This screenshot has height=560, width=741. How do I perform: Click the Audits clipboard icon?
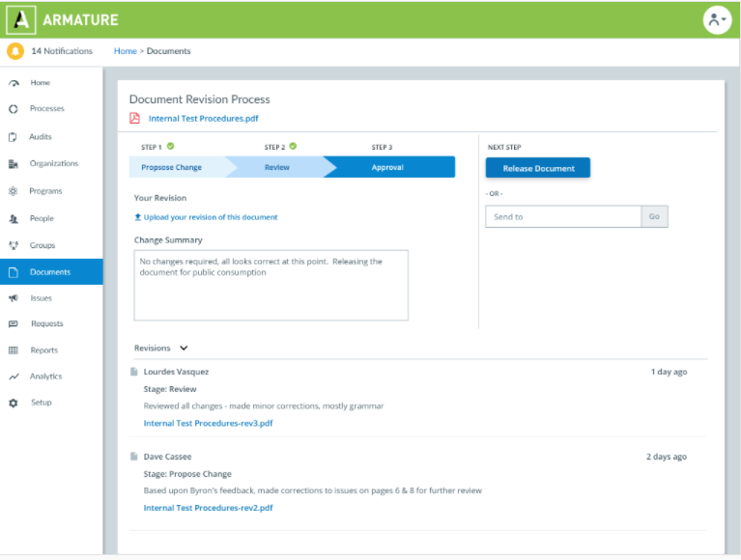click(x=13, y=137)
